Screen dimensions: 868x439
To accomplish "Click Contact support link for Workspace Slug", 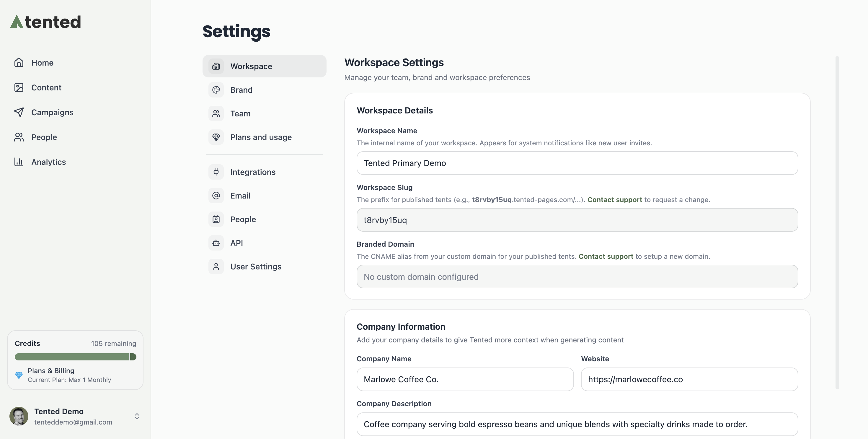I will (615, 200).
